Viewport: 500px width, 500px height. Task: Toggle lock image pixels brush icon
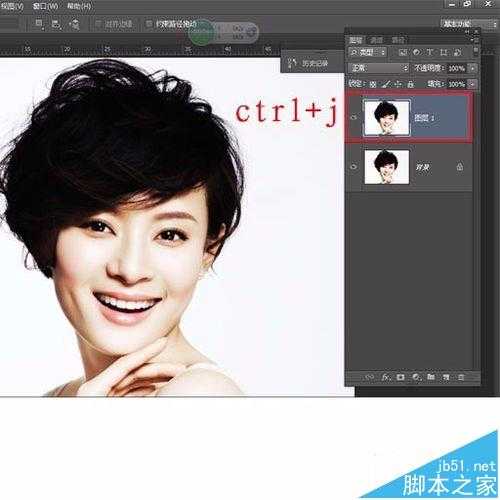[x=386, y=84]
